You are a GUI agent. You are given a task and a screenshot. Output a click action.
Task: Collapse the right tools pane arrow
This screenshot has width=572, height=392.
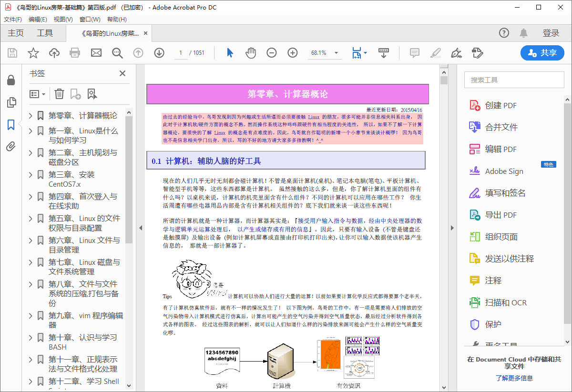(x=452, y=228)
